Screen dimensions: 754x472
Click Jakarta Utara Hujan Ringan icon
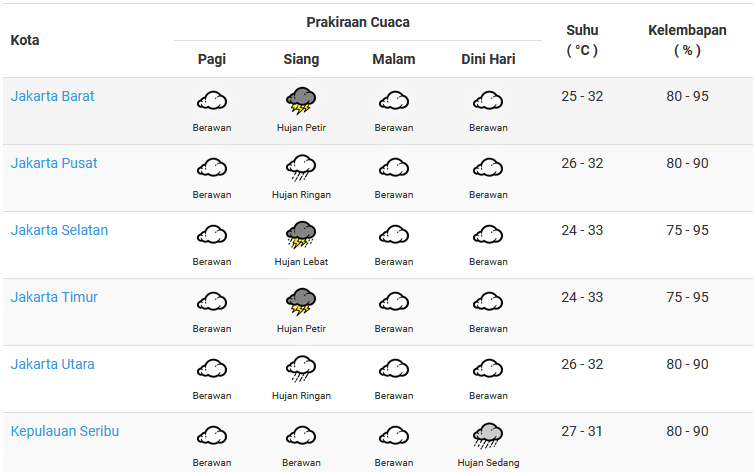coord(301,369)
